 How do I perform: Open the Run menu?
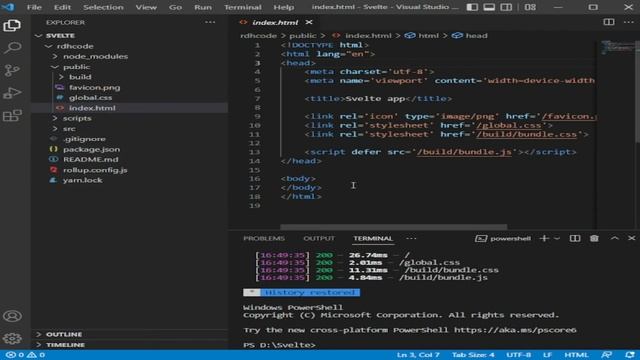click(203, 7)
